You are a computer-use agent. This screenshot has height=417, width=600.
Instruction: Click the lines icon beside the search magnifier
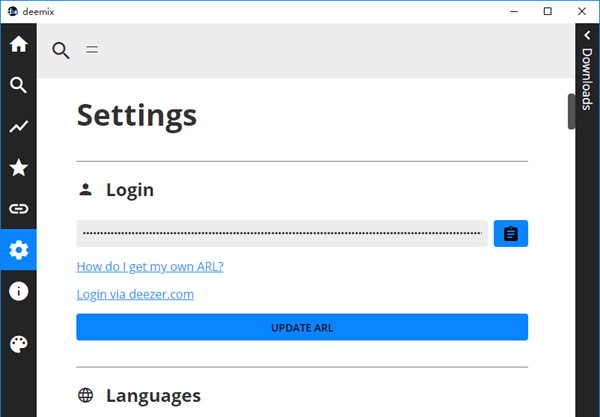pos(92,50)
